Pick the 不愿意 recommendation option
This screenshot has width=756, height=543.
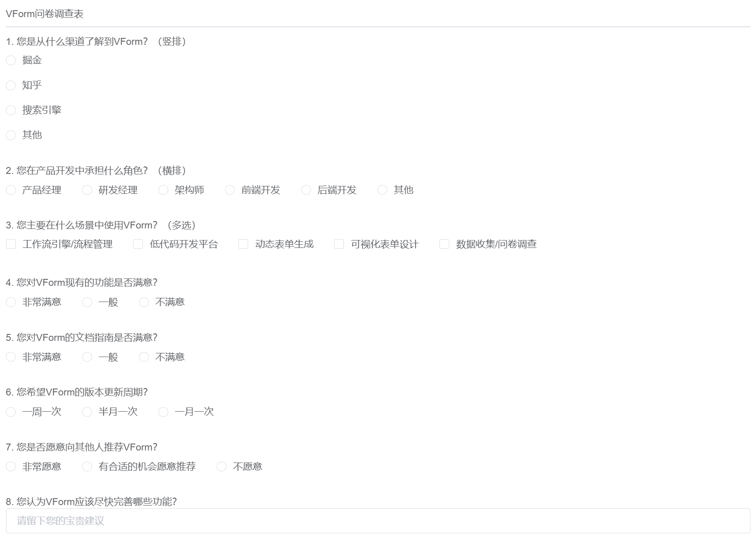pyautogui.click(x=222, y=467)
